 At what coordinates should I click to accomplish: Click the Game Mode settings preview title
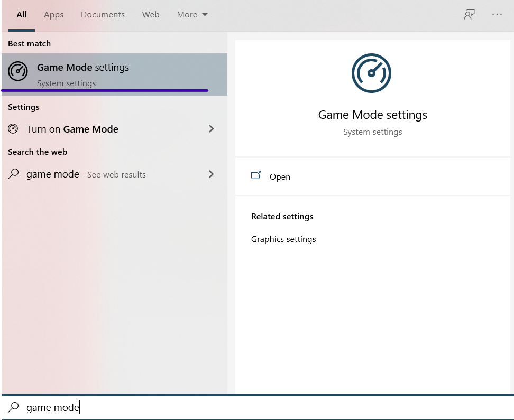click(373, 115)
